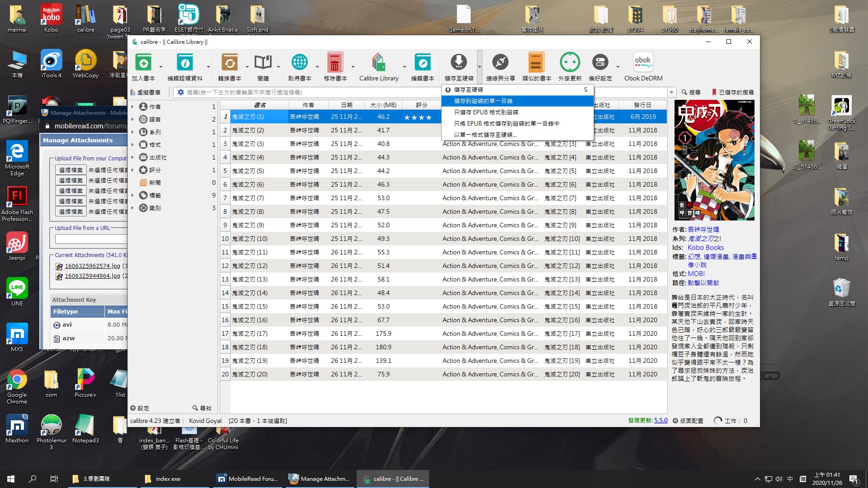Click the book cover thumbnail
The image size is (868, 488).
click(x=714, y=160)
